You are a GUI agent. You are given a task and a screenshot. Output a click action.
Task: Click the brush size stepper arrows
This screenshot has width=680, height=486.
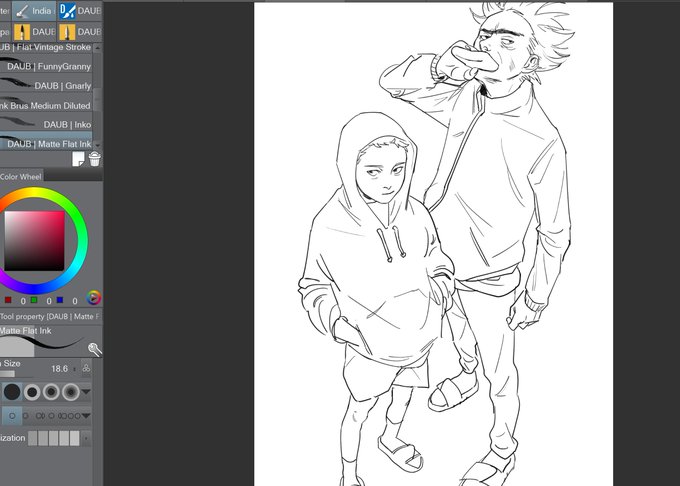click(x=75, y=369)
